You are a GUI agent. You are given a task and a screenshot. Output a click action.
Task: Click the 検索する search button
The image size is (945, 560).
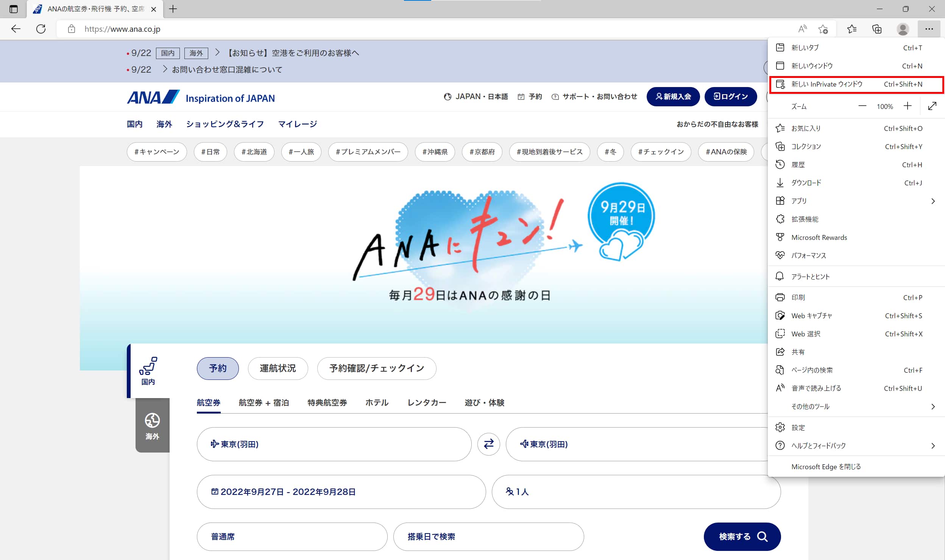click(x=742, y=537)
